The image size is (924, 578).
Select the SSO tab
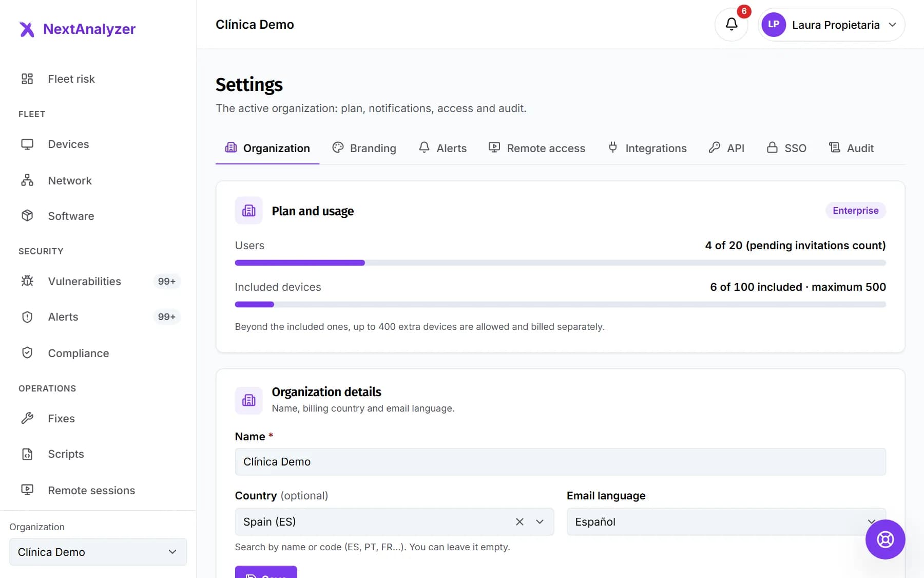pyautogui.click(x=786, y=148)
